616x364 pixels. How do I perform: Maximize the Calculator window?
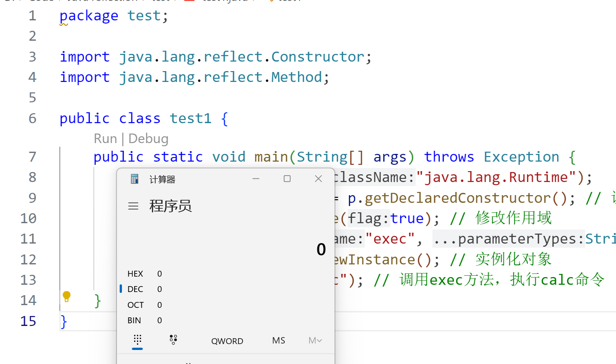(x=287, y=179)
